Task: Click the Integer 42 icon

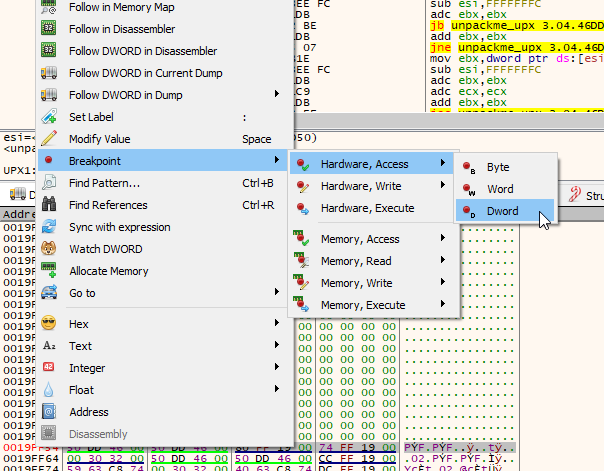Action: click(49, 367)
